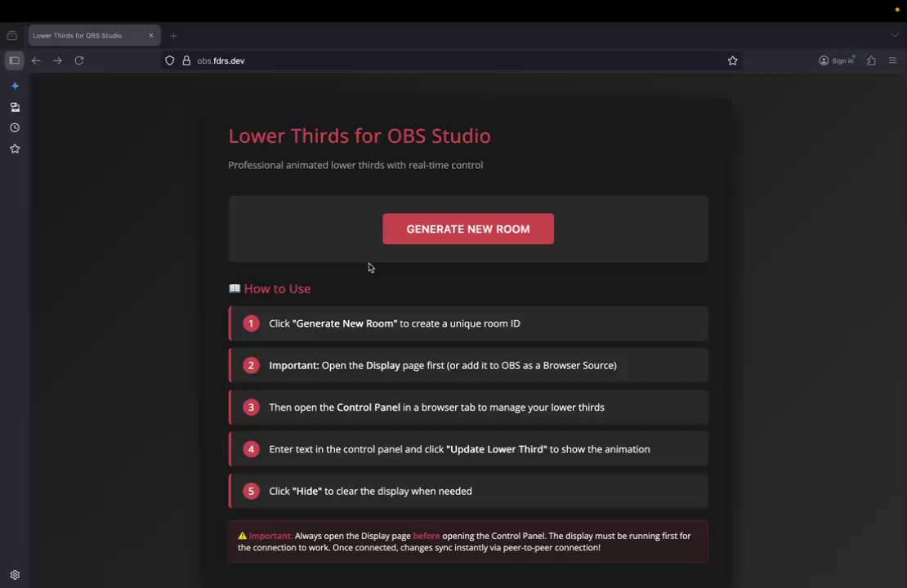Select the Lower Thirds for OBS Studio tab

pos(94,36)
